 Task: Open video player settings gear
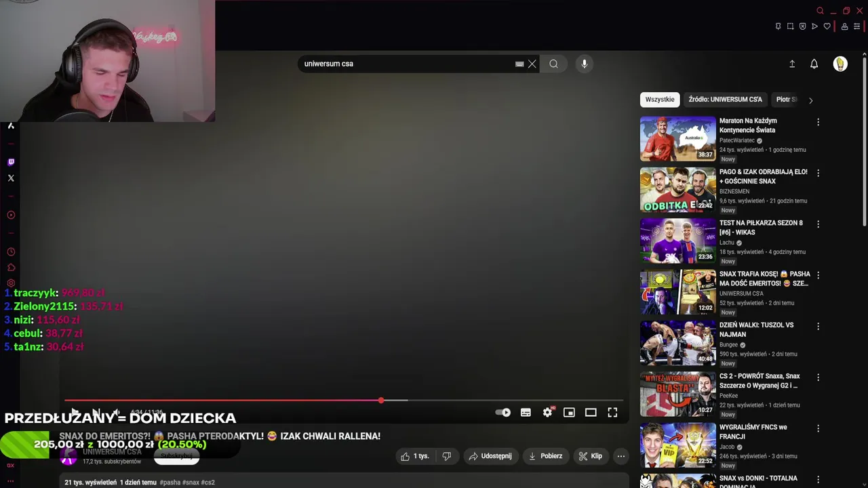[x=547, y=413]
